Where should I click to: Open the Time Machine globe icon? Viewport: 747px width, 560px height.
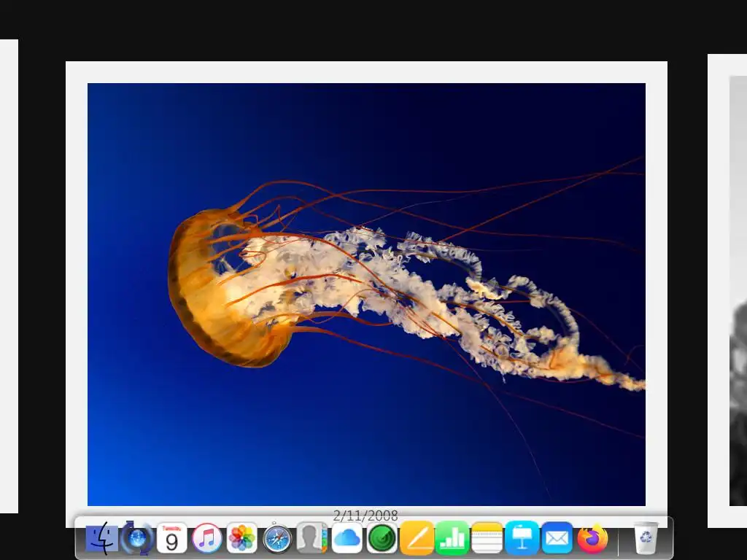[137, 538]
